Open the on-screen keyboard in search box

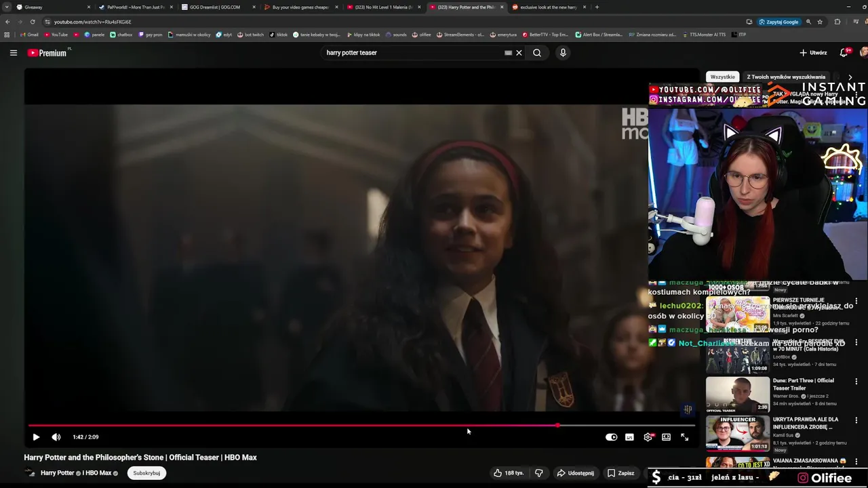click(x=508, y=53)
